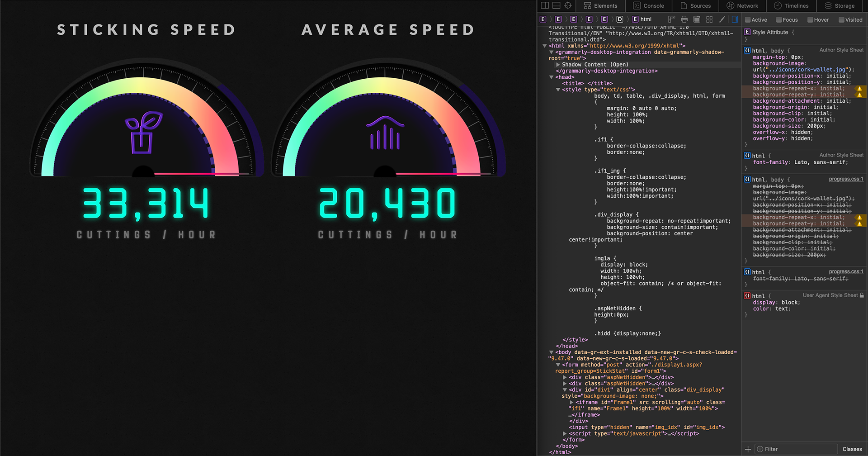This screenshot has height=456, width=868.
Task: Add a new style rule with the plus icon
Action: 748,449
